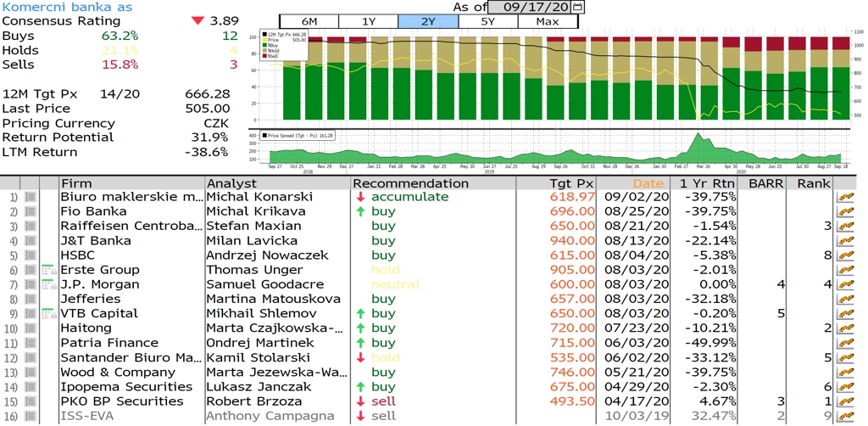Image resolution: width=868 pixels, height=426 pixels.
Task: Open the chart icon for Haitong row
Action: coord(845,328)
